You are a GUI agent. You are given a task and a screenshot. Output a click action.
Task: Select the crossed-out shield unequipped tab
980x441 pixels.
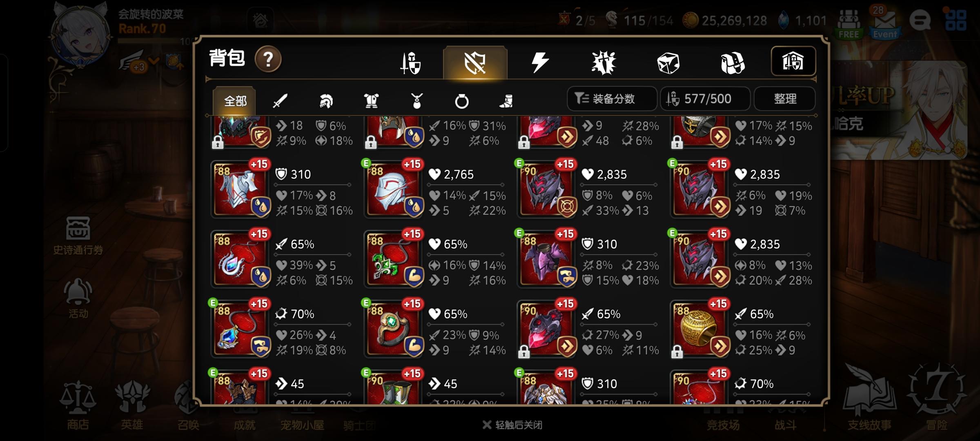click(475, 63)
